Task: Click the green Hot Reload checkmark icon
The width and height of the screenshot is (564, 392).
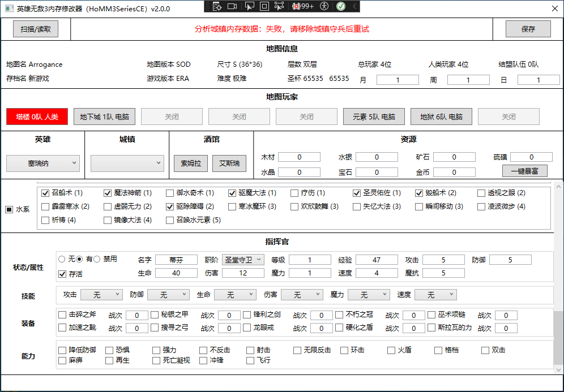Action: [x=340, y=6]
